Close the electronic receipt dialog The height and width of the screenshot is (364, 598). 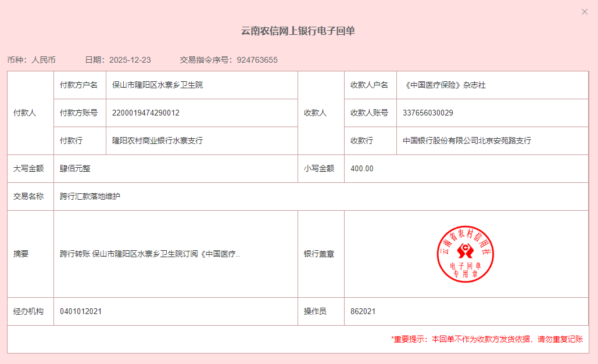pyautogui.click(x=585, y=12)
